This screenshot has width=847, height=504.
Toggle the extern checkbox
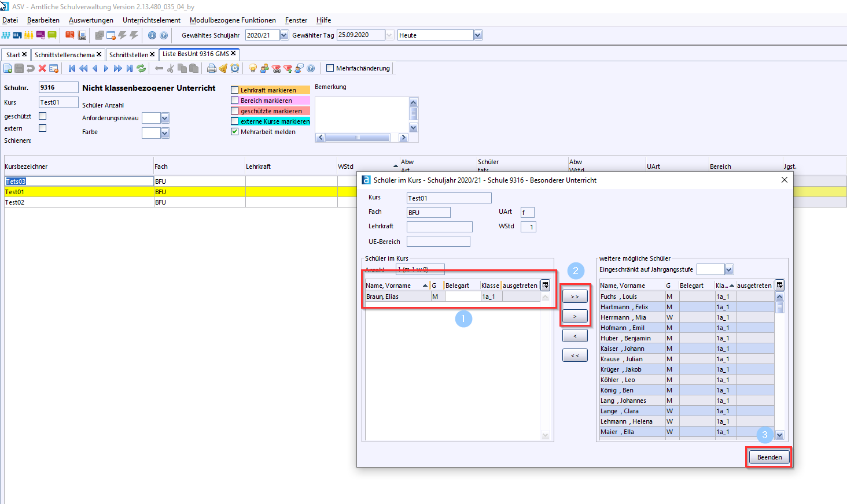(x=42, y=128)
